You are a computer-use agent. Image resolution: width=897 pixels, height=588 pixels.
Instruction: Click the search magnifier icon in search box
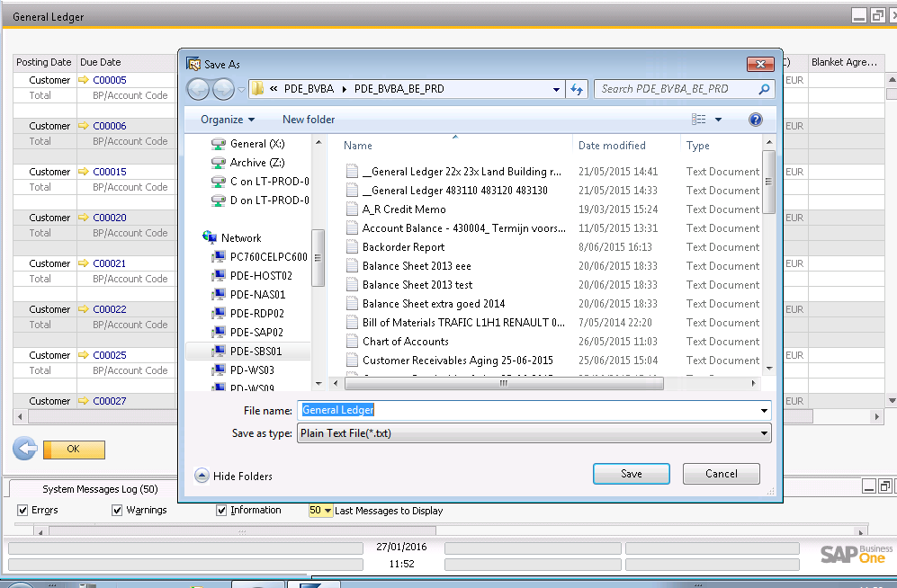764,89
